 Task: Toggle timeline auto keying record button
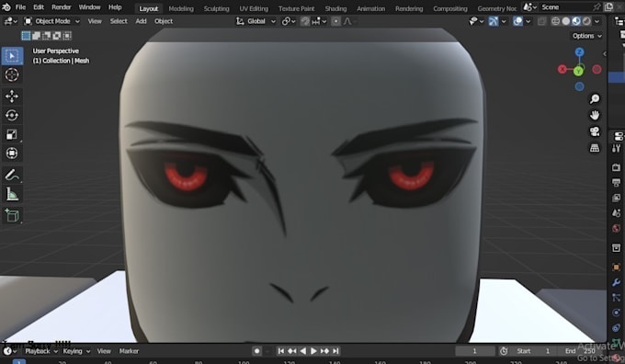(256, 351)
